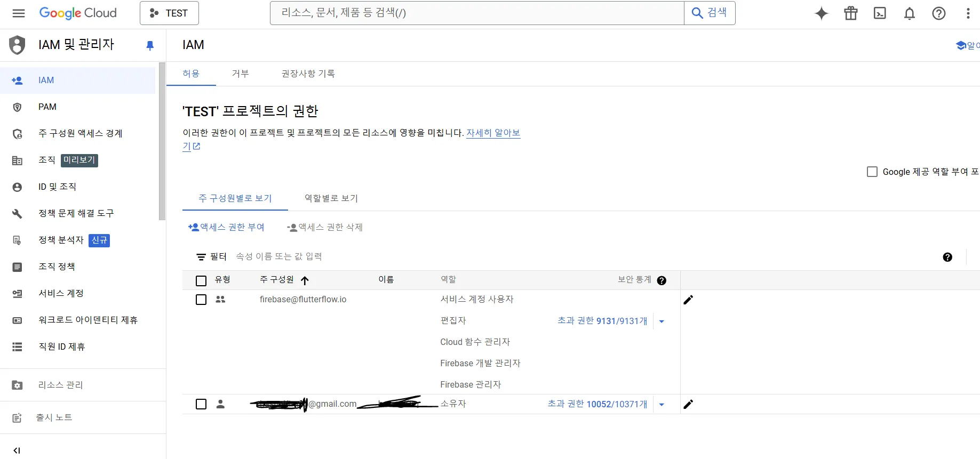Click the sidebar vertical scrollbar

pyautogui.click(x=162, y=141)
